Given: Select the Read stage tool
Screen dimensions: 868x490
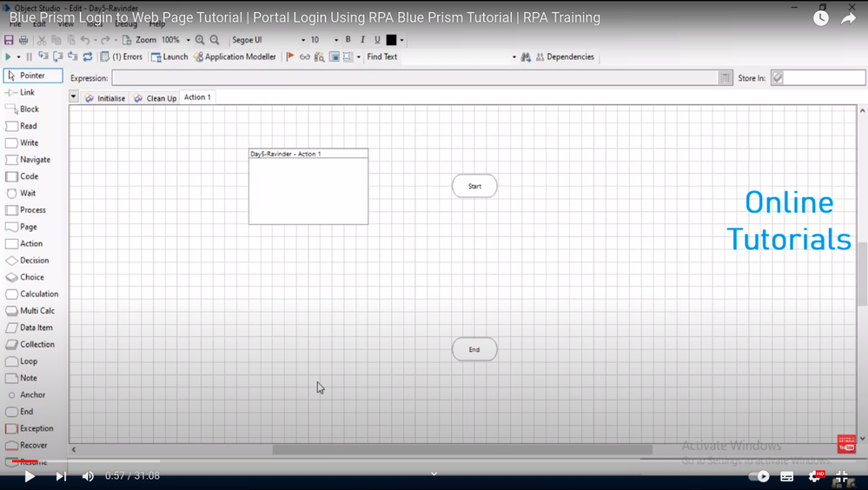Looking at the screenshot, I should [22, 126].
